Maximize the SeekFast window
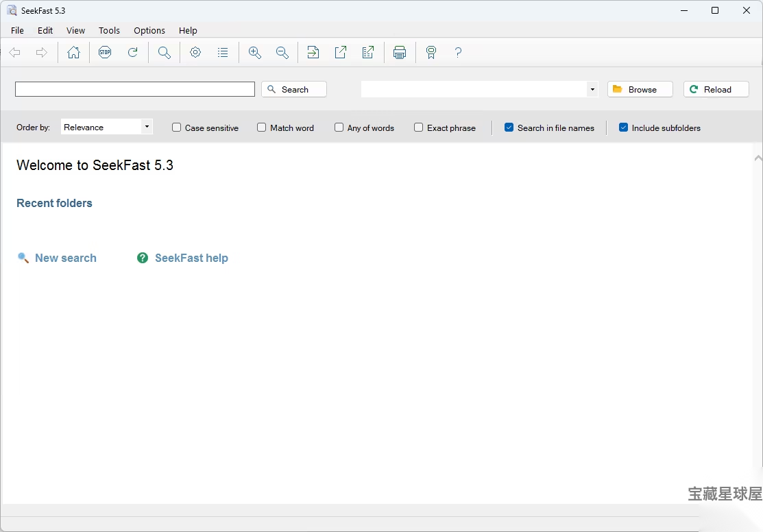 (715, 10)
